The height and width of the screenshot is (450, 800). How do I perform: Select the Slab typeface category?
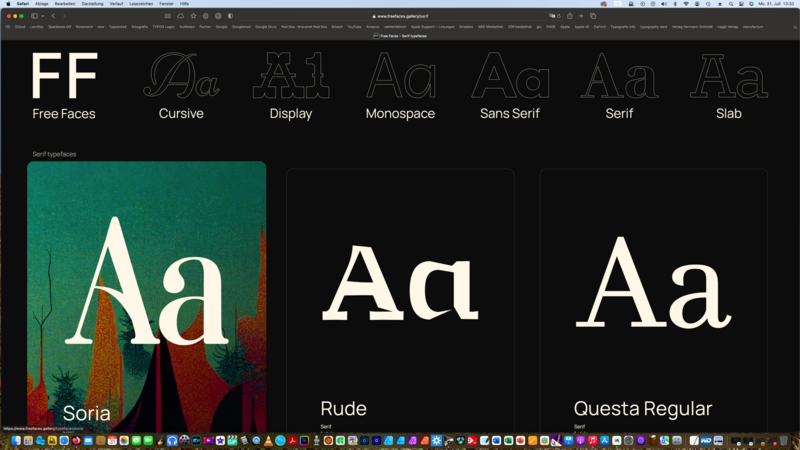tap(728, 77)
